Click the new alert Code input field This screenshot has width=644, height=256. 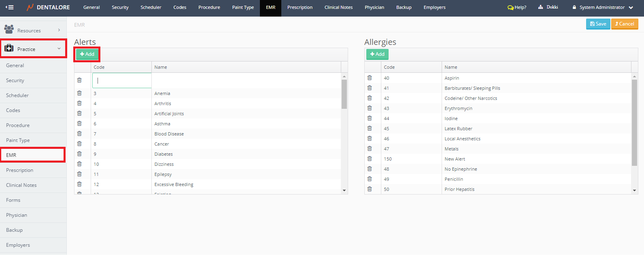pos(122,80)
